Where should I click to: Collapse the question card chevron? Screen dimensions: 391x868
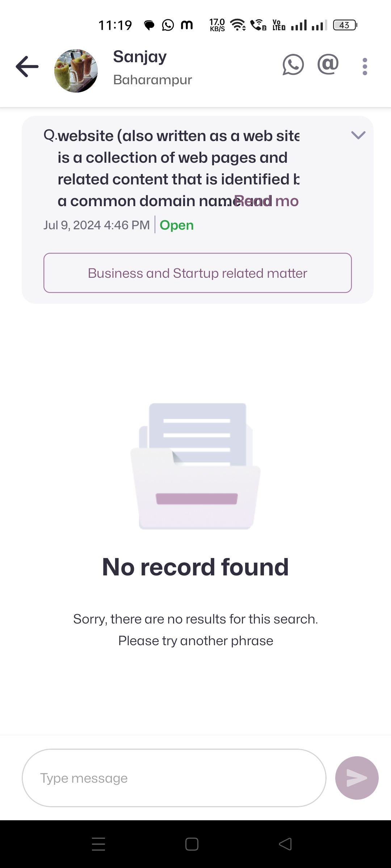click(x=358, y=135)
